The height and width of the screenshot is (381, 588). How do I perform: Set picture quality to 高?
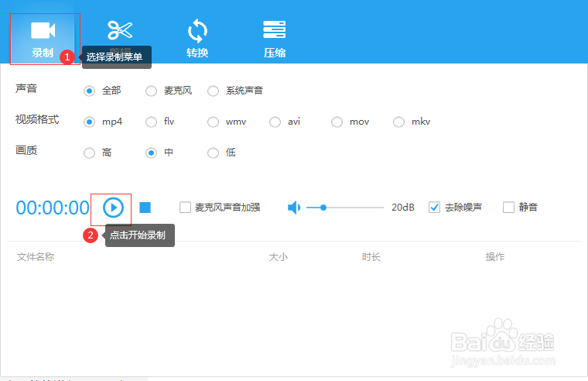pos(89,153)
